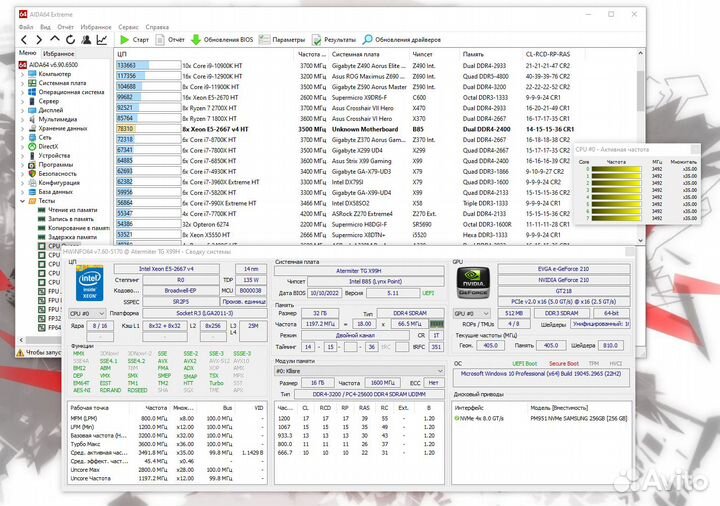Select the Компьютер icon in the tree

click(x=32, y=74)
